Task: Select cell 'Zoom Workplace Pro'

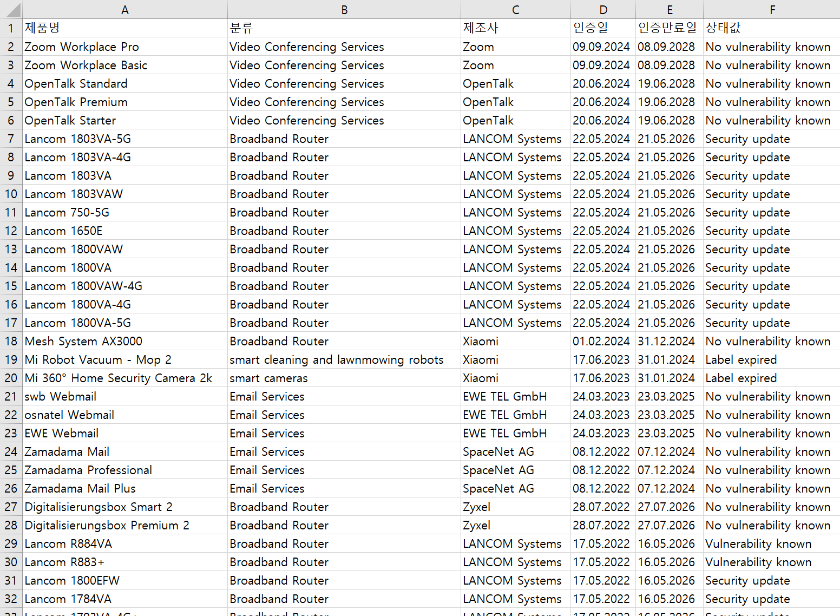Action: pyautogui.click(x=125, y=47)
